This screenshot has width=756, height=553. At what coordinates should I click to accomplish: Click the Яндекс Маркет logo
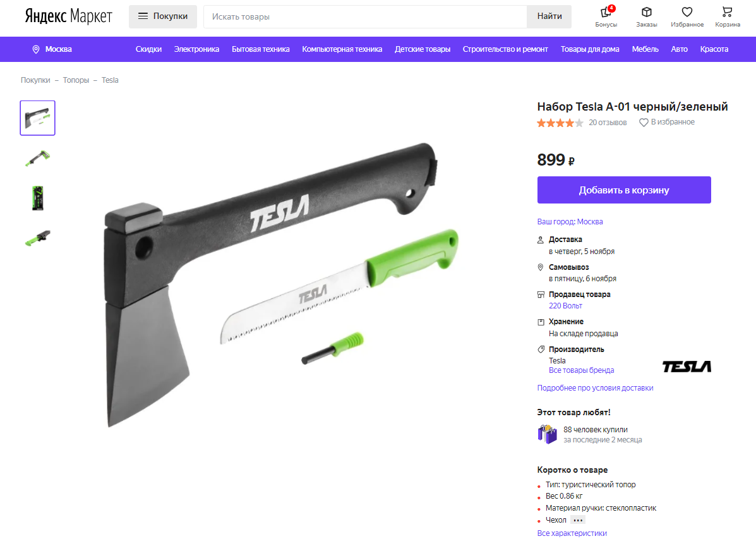[68, 16]
